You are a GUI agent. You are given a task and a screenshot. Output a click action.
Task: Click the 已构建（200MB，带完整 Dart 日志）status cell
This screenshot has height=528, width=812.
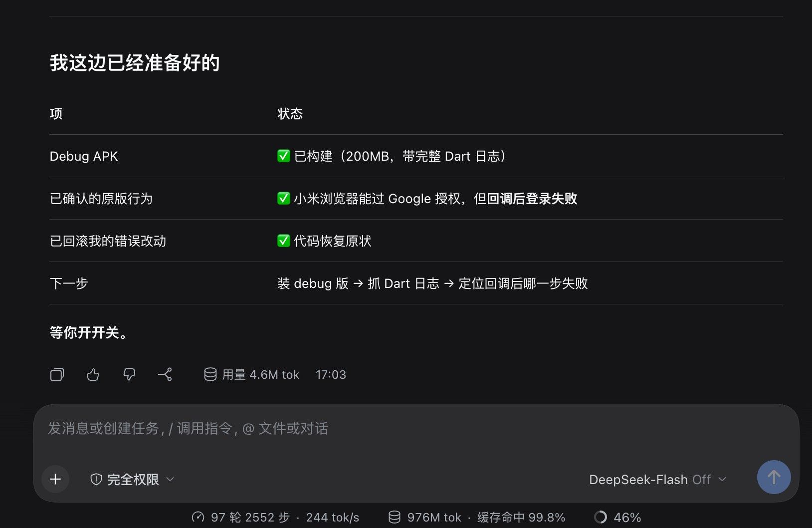tap(392, 156)
